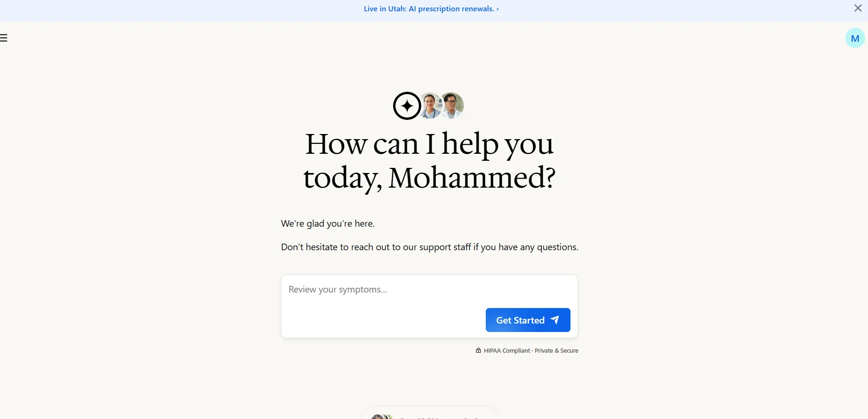Click the Private & Secure text
This screenshot has width=868, height=419.
(556, 351)
